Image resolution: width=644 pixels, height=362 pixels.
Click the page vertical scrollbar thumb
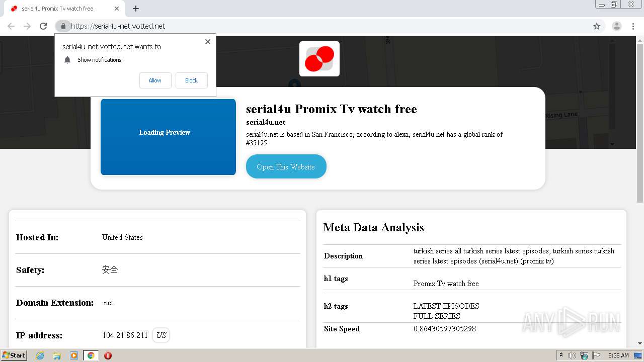point(640,123)
